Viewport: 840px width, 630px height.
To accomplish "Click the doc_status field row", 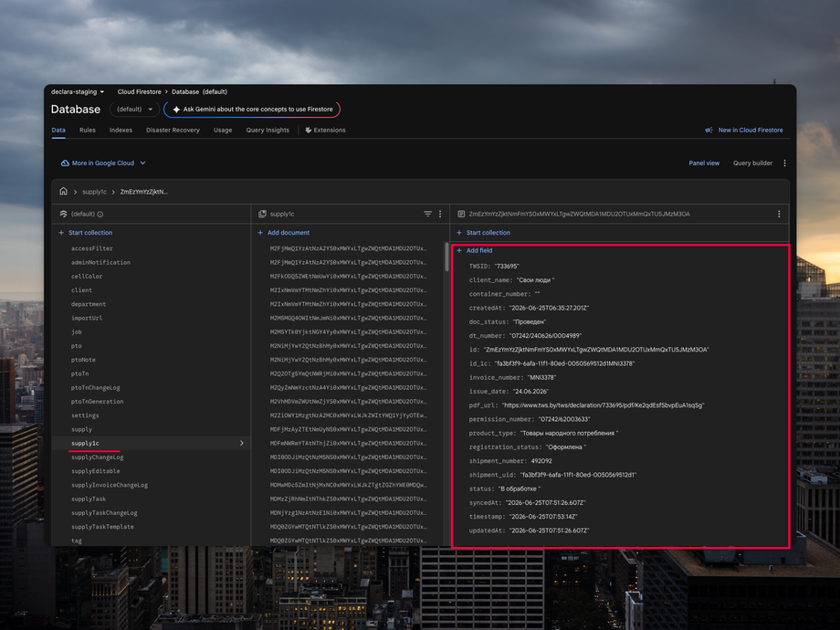I will [x=508, y=322].
